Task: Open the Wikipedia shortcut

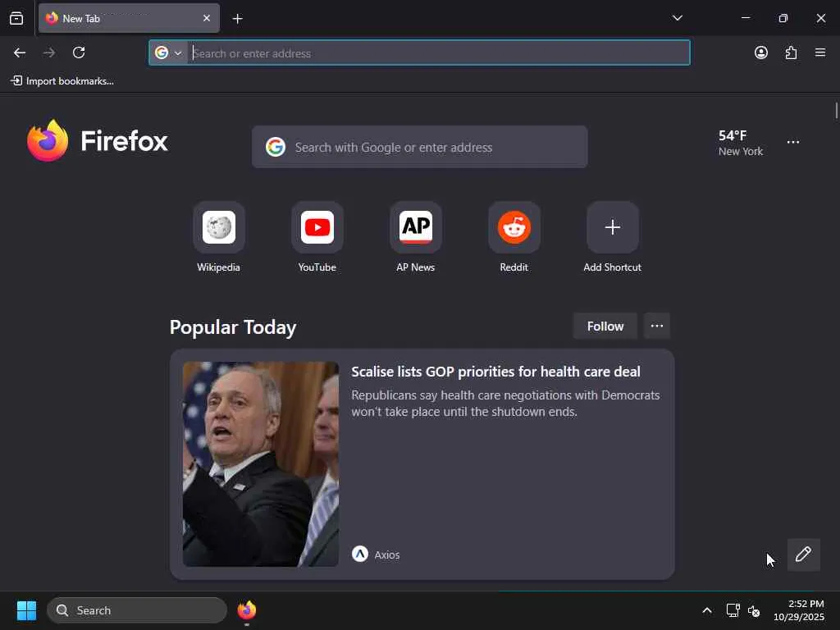Action: (x=218, y=237)
